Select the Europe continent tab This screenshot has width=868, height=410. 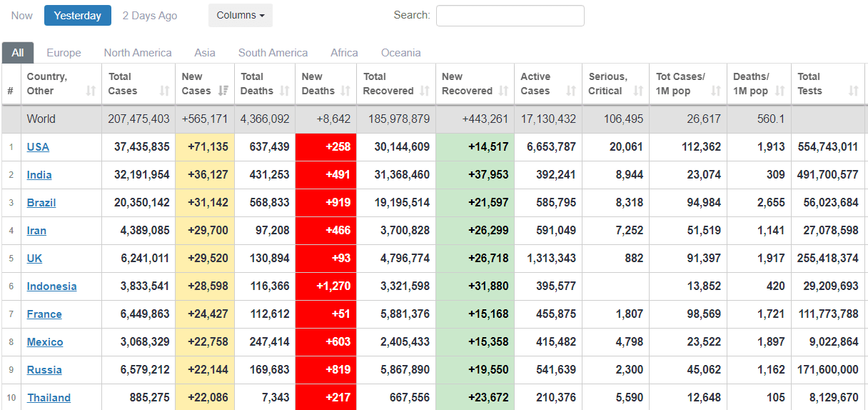[x=64, y=53]
